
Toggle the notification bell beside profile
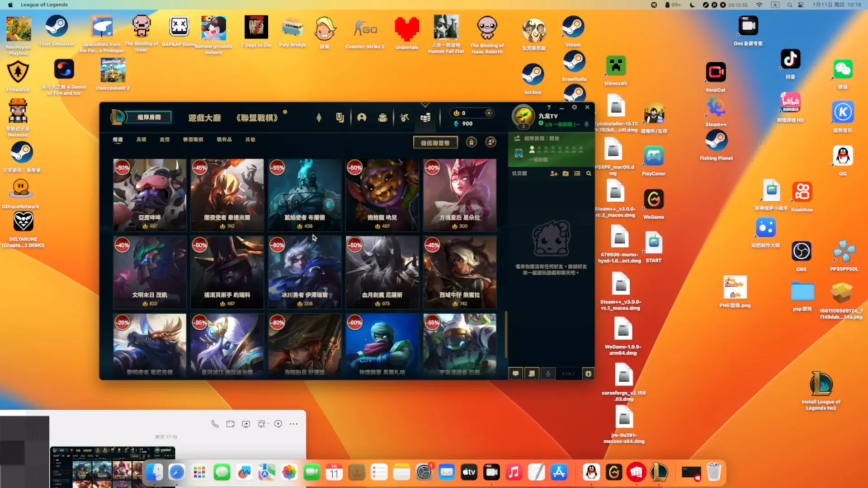pos(587,124)
